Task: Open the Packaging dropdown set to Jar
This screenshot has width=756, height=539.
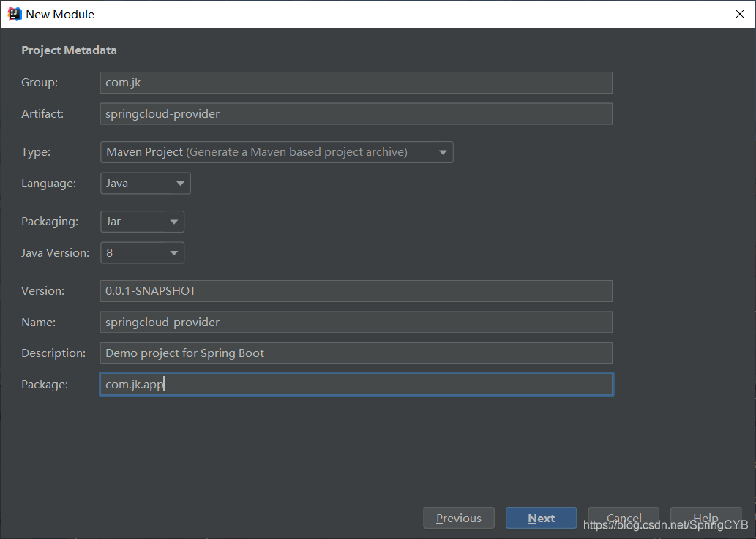Action: [142, 222]
